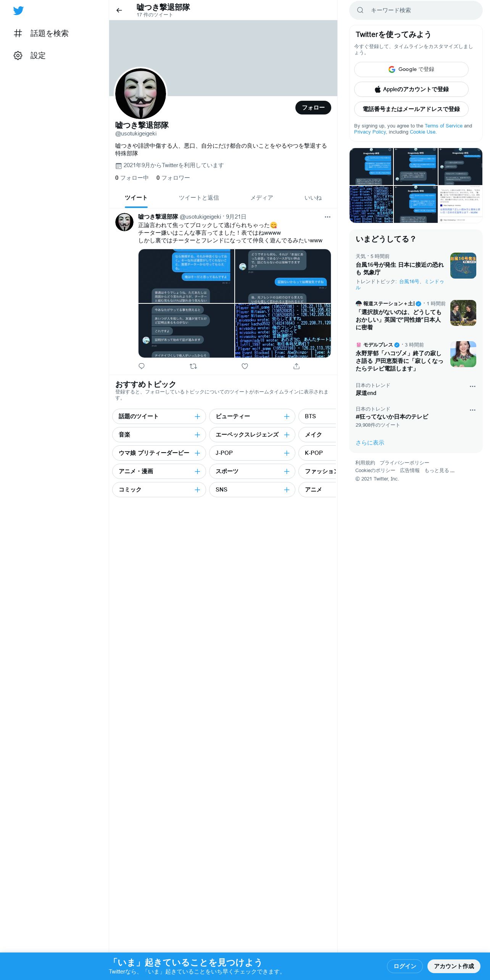Image resolution: width=490 pixels, height=980 pixels.
Task: Select the ツイート tab
Action: pyautogui.click(x=136, y=198)
